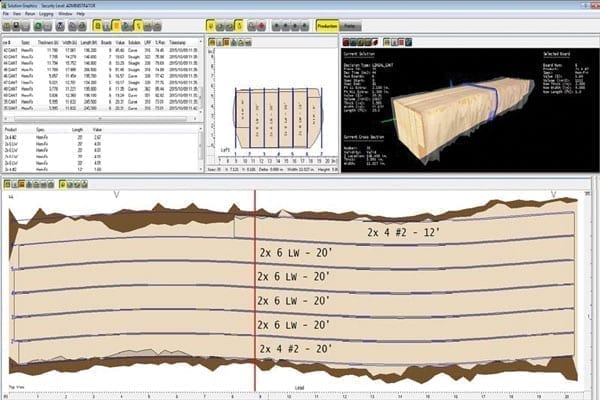The height and width of the screenshot is (400, 600).
Task: Click the floppy disk save icon in main toolbar
Action: click(16, 26)
